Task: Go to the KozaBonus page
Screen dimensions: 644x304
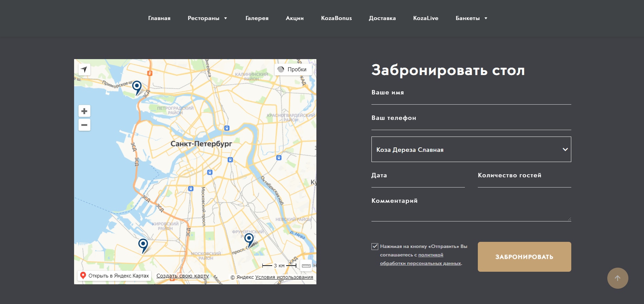Action: click(336, 18)
